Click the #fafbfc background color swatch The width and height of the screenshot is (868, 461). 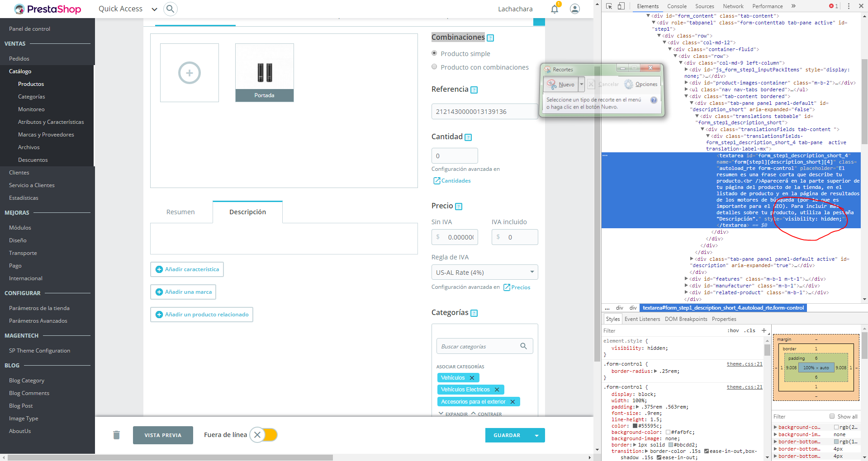click(668, 432)
